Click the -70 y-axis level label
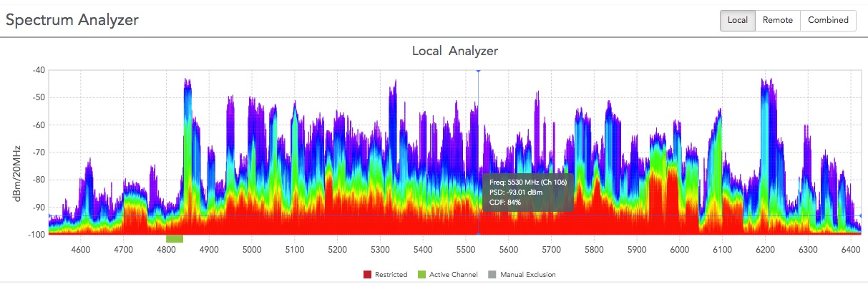868x287 pixels. (x=38, y=152)
